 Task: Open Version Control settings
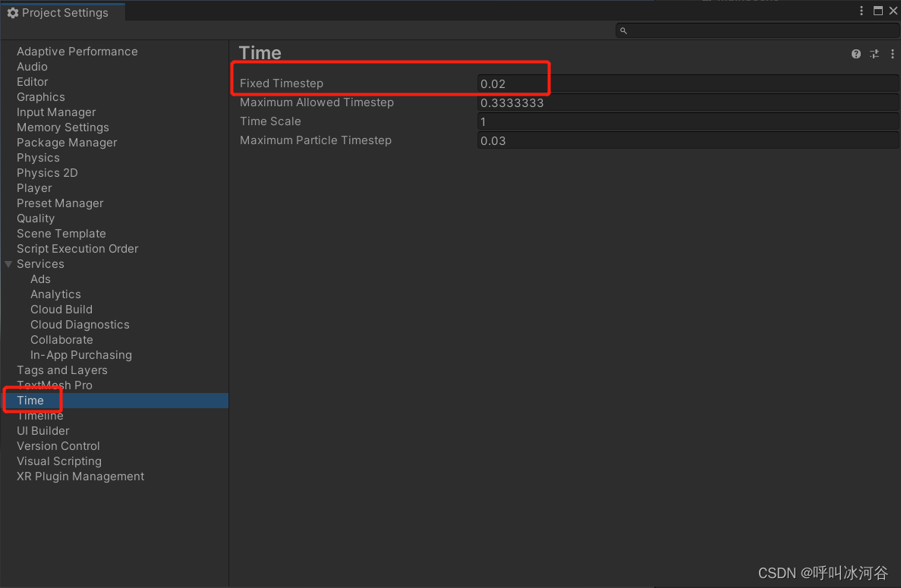click(x=58, y=446)
